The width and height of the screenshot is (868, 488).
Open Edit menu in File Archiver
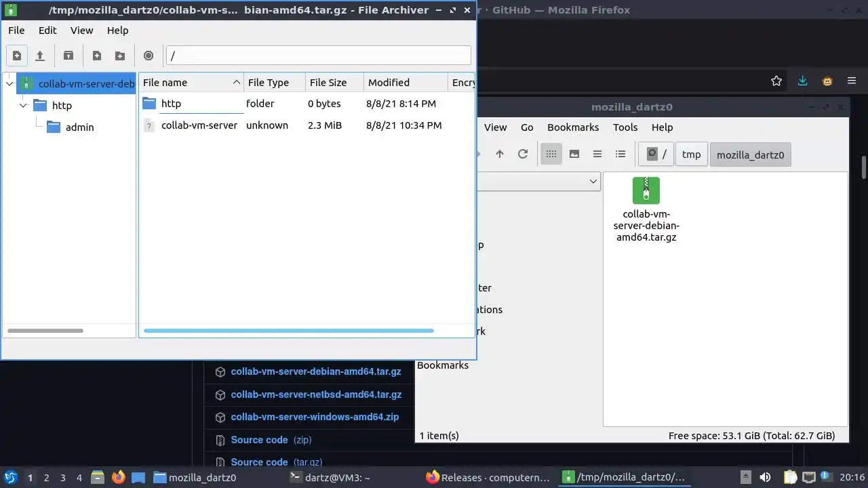pyautogui.click(x=47, y=30)
